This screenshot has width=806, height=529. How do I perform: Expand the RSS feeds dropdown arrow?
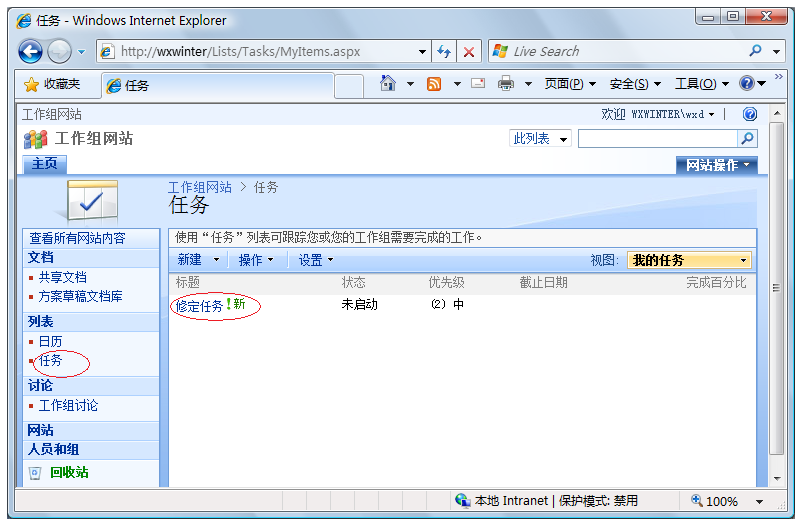456,84
